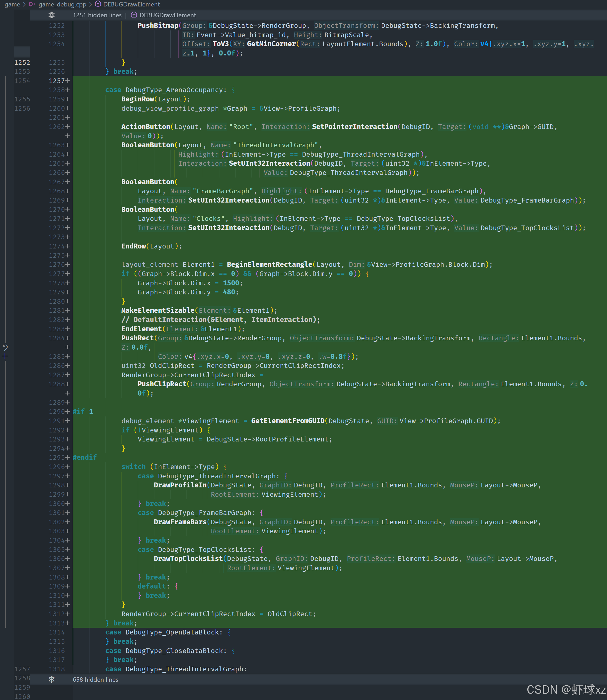Click the cube symbol icon in breadcrumb
The image size is (607, 700).
(x=98, y=4)
